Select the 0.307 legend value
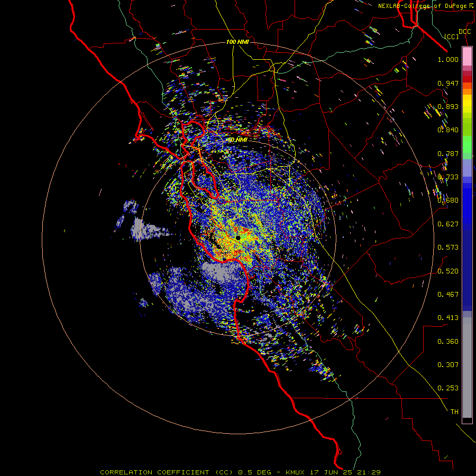This screenshot has height=476, width=476. coord(448,365)
